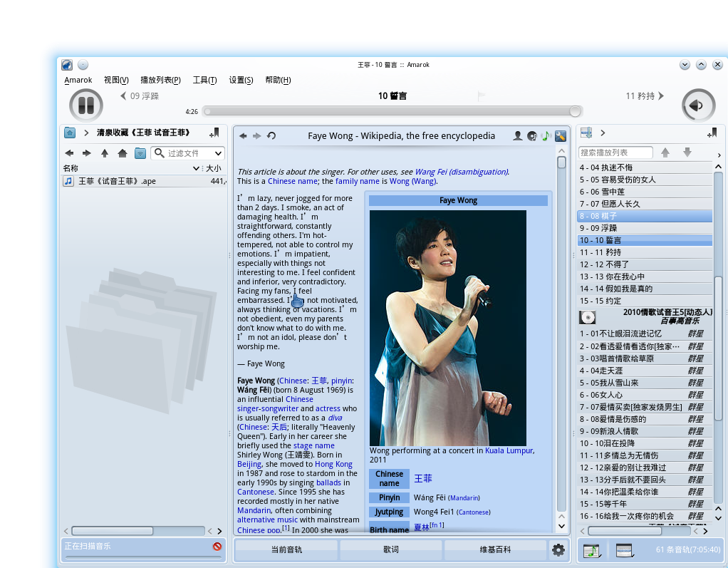Switch to 维基百科 applet tab
Image resolution: width=728 pixels, height=568 pixels.
(495, 550)
